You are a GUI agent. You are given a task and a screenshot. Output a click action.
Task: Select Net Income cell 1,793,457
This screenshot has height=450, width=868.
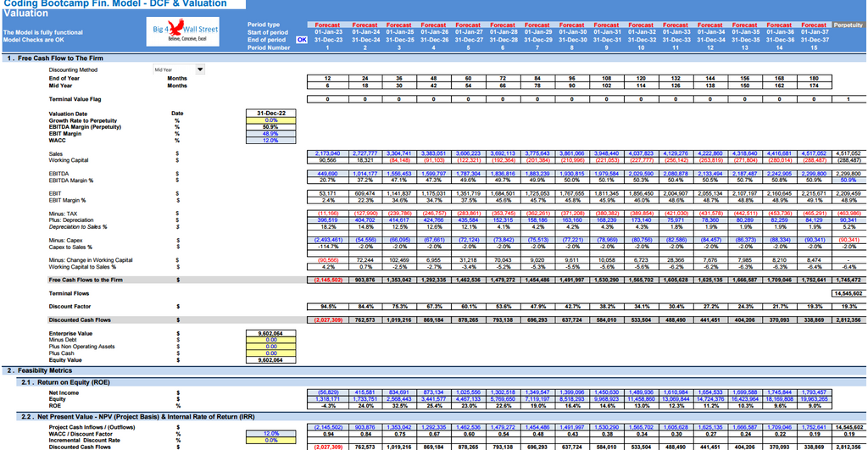point(814,392)
